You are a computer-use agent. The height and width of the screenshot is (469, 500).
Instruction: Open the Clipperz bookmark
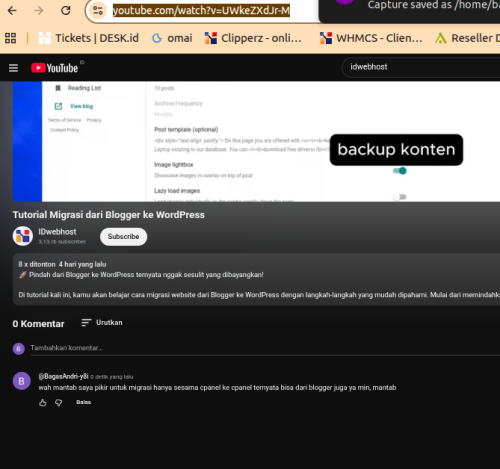tap(253, 38)
